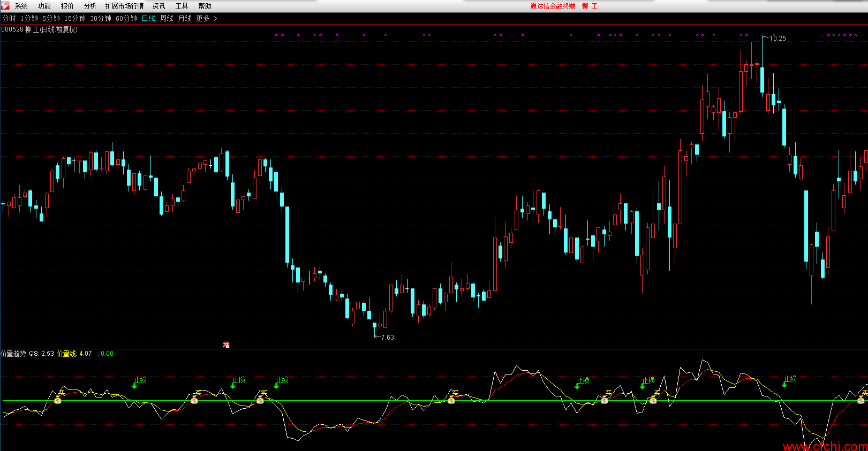Viewport: 868px width, 451px height.
Task: Select the 30分钟 period tab
Action: point(101,18)
